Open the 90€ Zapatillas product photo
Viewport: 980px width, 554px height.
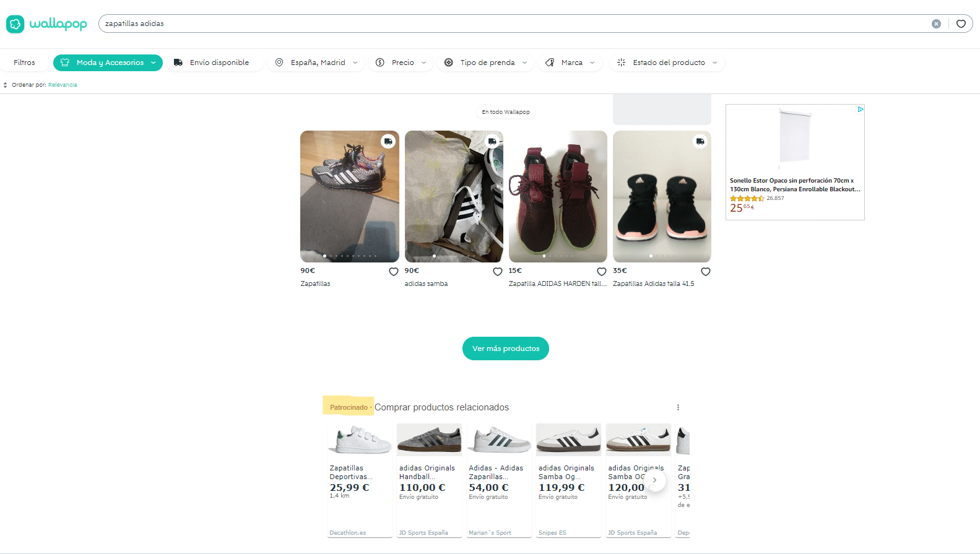coord(350,196)
